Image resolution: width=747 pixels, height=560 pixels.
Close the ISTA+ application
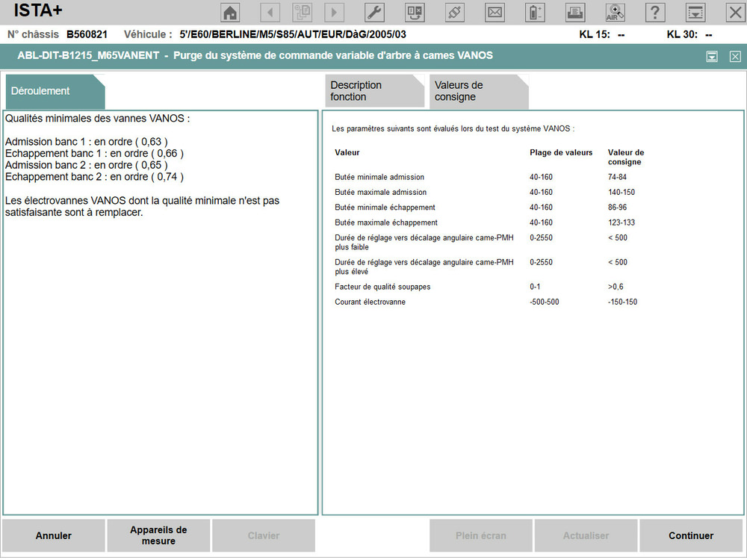click(735, 13)
